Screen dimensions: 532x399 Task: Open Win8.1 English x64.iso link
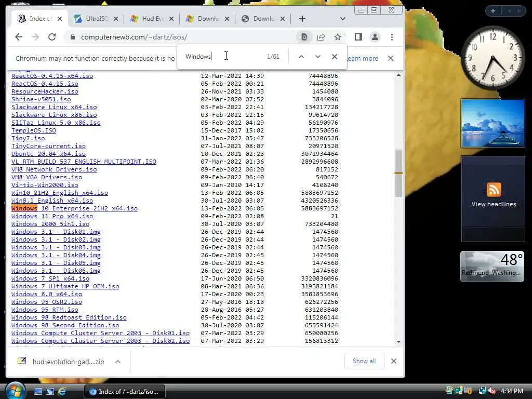pyautogui.click(x=52, y=201)
